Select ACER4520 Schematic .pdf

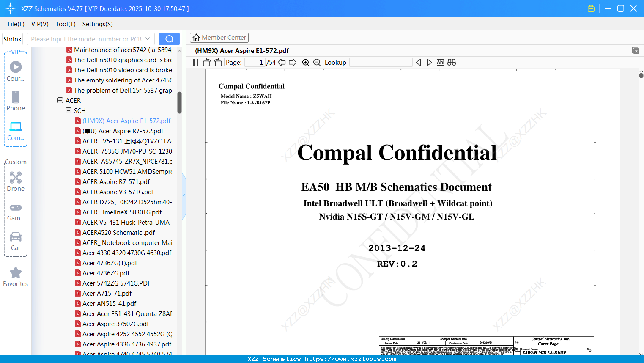118,232
